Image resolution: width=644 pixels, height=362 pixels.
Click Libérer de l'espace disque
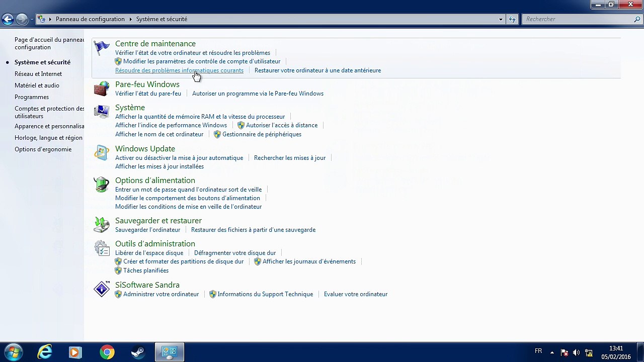(x=149, y=253)
